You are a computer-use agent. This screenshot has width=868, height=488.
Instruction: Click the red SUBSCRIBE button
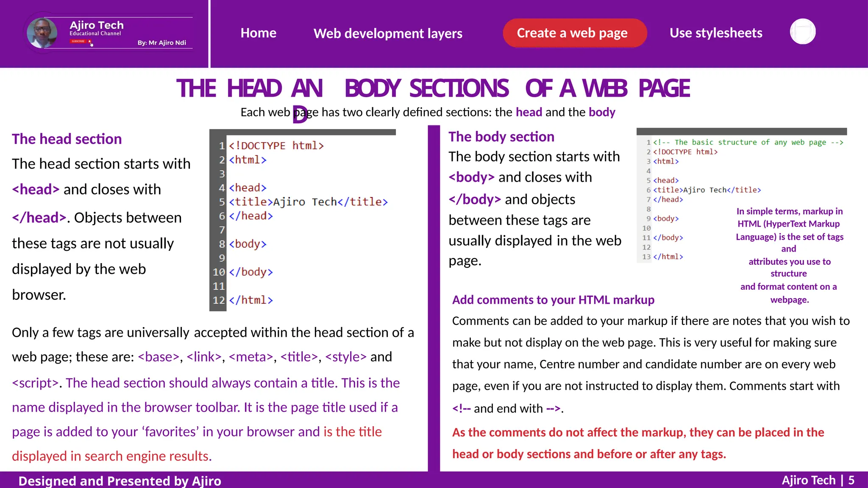(78, 42)
